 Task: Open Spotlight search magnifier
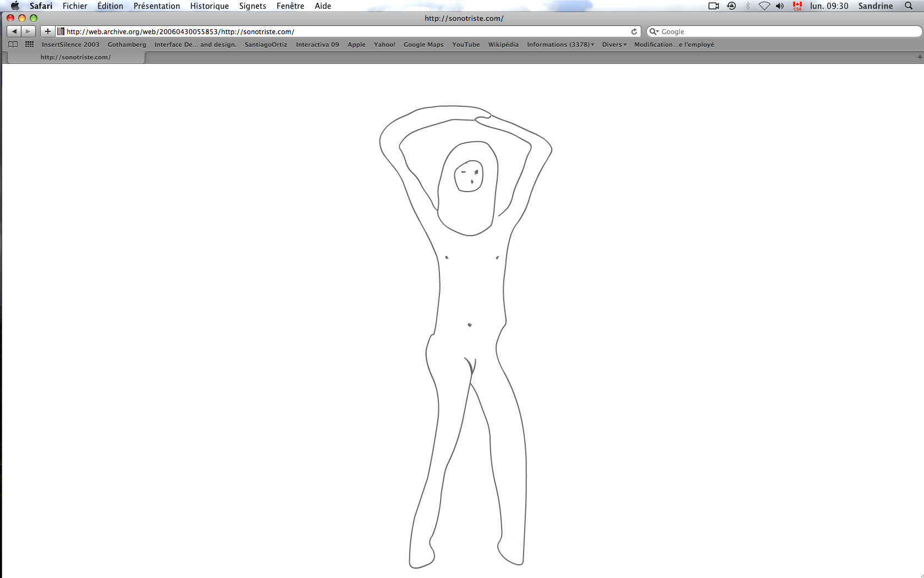coord(909,6)
